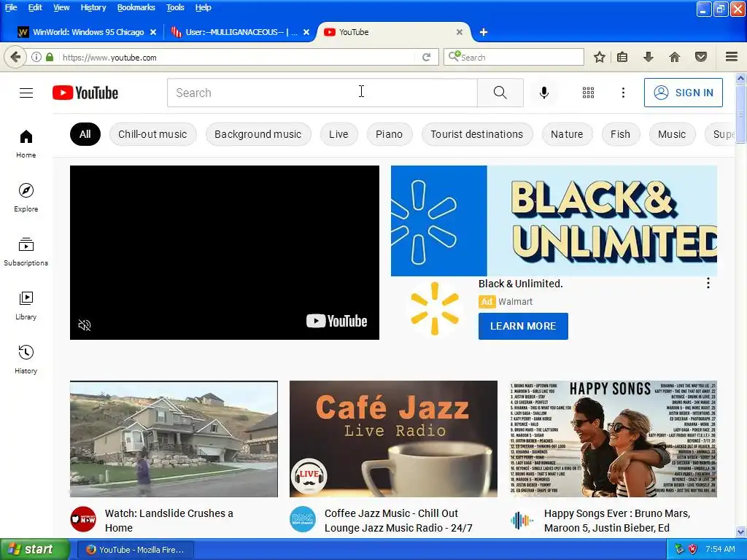Bookmark this page with the star

[600, 57]
